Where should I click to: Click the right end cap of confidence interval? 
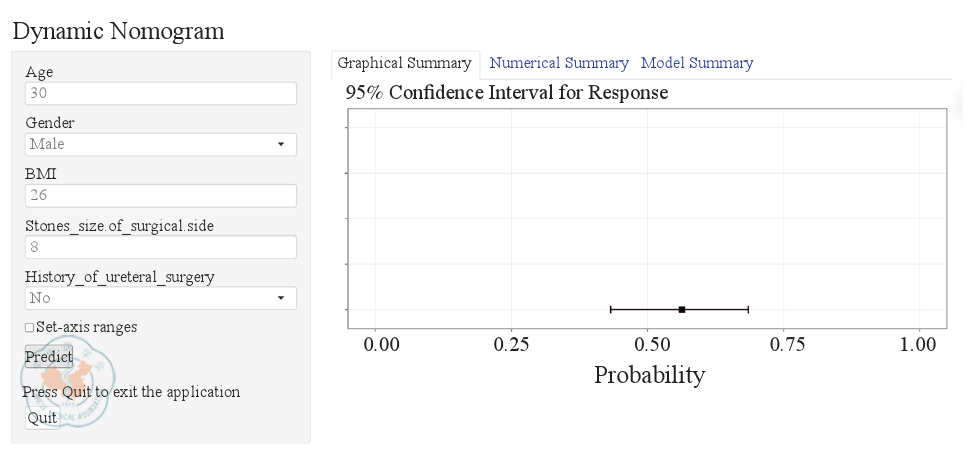click(748, 310)
